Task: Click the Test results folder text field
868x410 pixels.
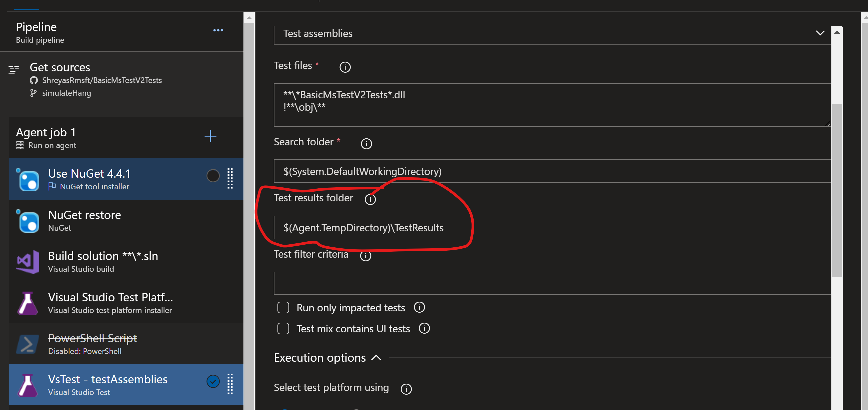Action: 552,228
